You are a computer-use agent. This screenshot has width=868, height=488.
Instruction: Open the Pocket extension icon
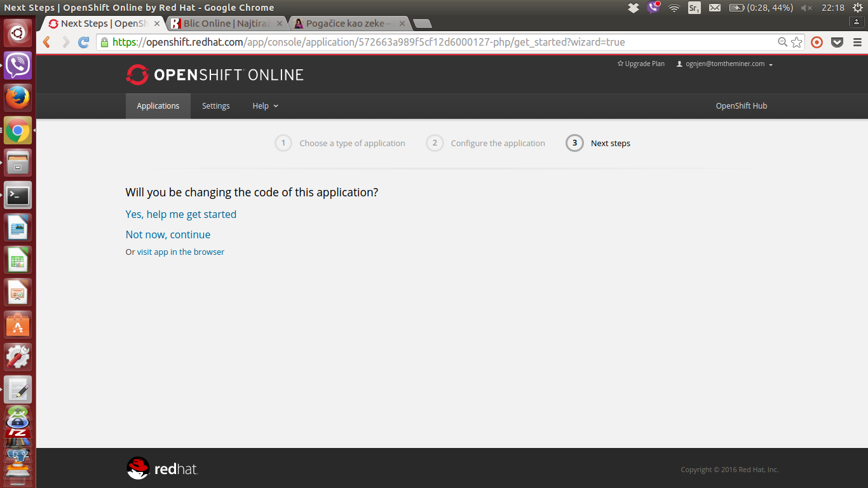coord(837,43)
